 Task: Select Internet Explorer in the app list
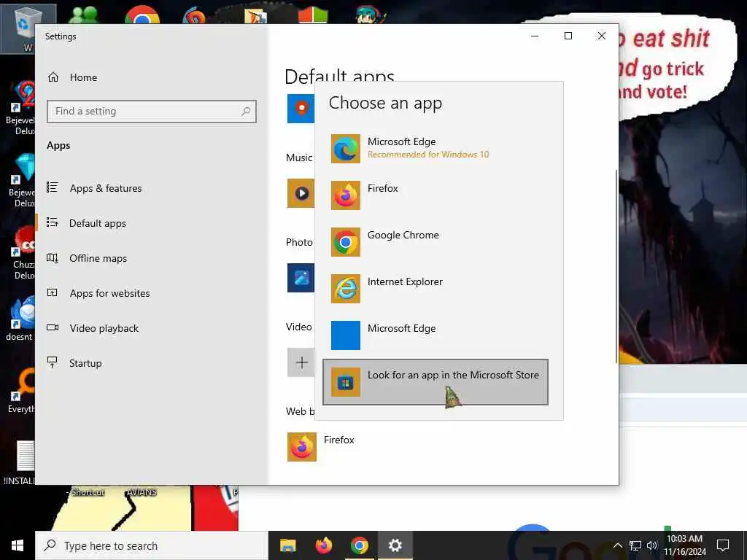(436, 289)
